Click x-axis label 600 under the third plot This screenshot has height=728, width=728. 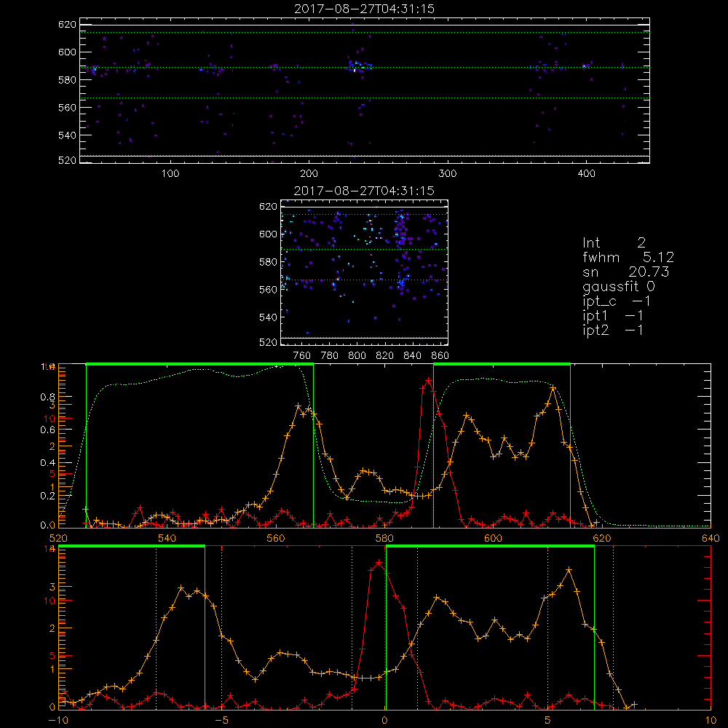pyautogui.click(x=493, y=538)
